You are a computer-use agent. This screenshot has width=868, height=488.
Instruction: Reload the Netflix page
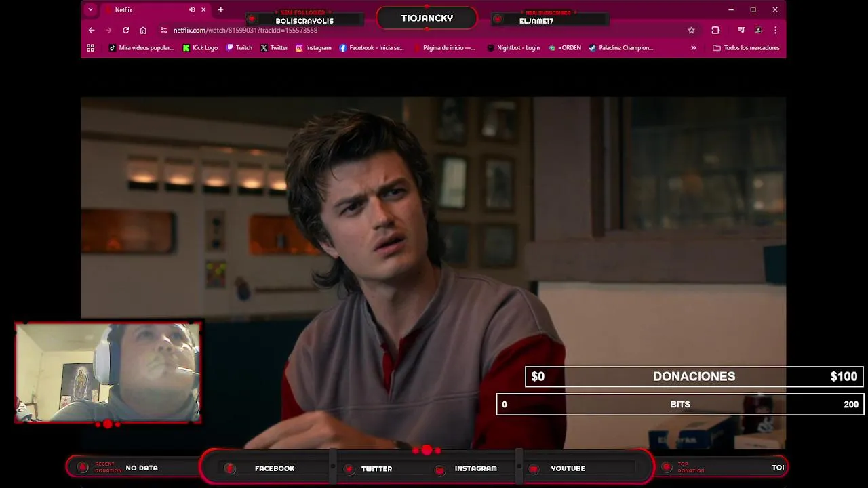(125, 30)
